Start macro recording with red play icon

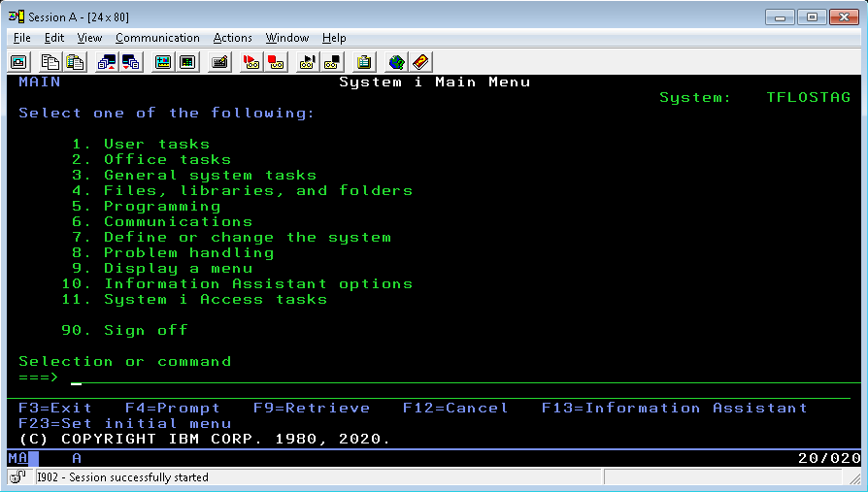pyautogui.click(x=251, y=62)
